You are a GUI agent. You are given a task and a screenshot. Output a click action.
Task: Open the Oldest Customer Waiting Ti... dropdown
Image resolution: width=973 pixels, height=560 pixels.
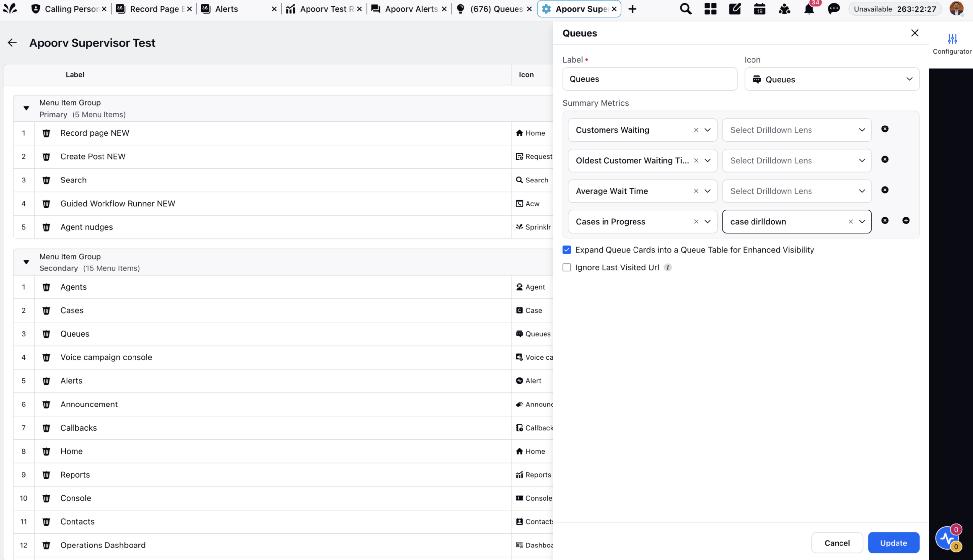tap(642, 160)
